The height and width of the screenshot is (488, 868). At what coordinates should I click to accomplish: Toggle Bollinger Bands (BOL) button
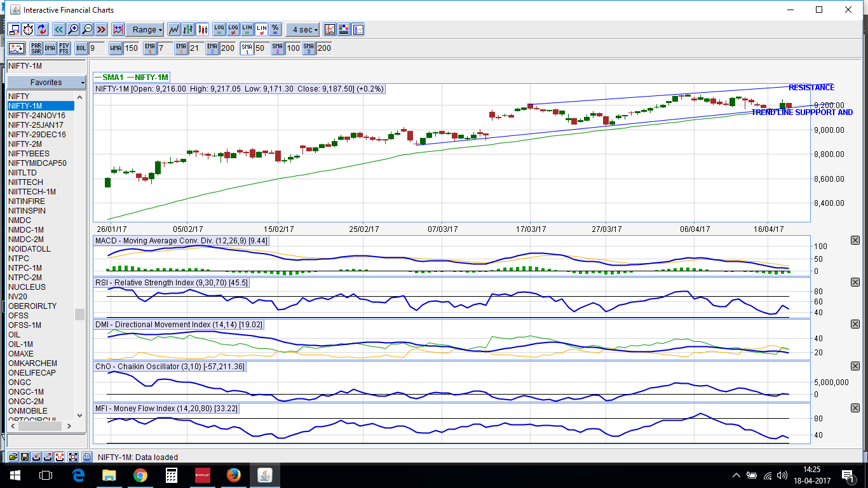(x=81, y=48)
